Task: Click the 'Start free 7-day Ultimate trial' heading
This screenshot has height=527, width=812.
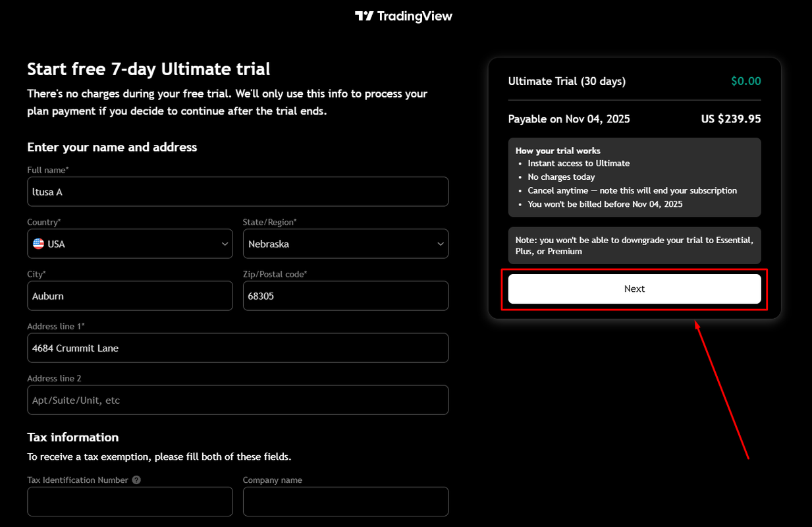Action: (149, 69)
